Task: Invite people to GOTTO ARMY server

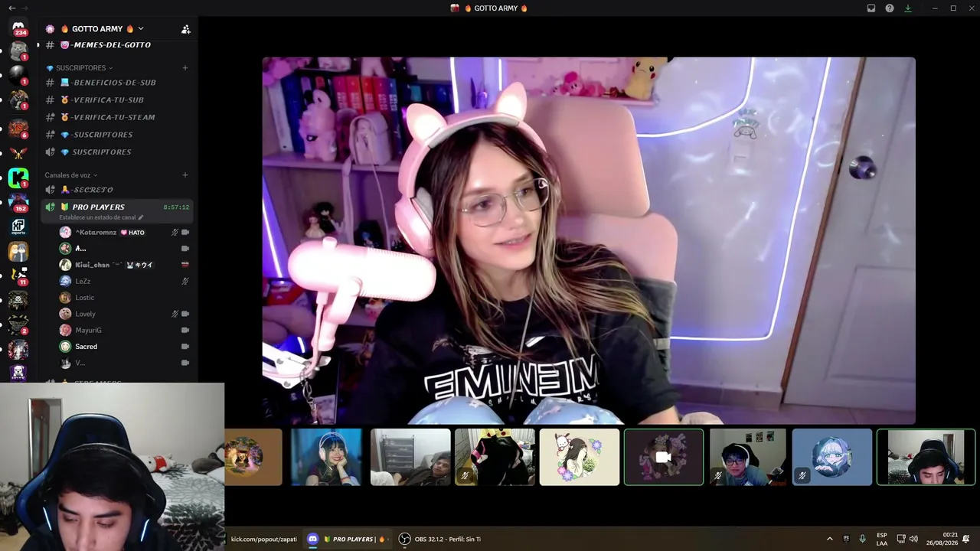Action: 185,29
